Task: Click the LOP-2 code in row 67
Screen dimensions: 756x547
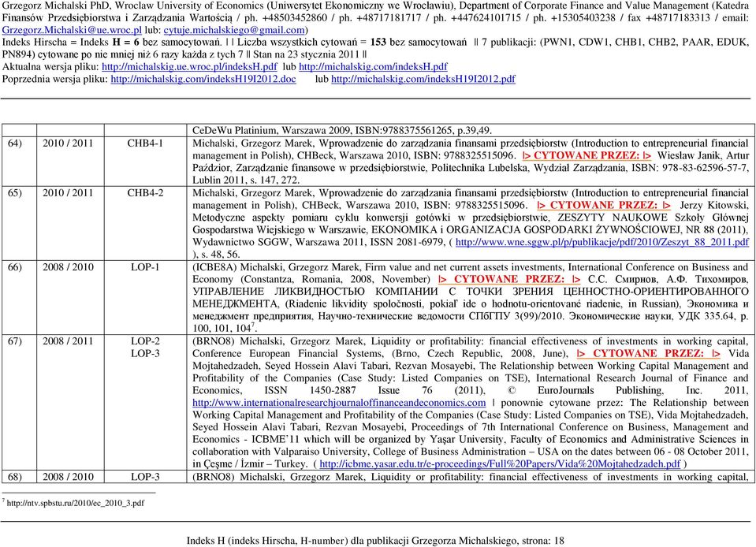Action: pyautogui.click(x=145, y=342)
